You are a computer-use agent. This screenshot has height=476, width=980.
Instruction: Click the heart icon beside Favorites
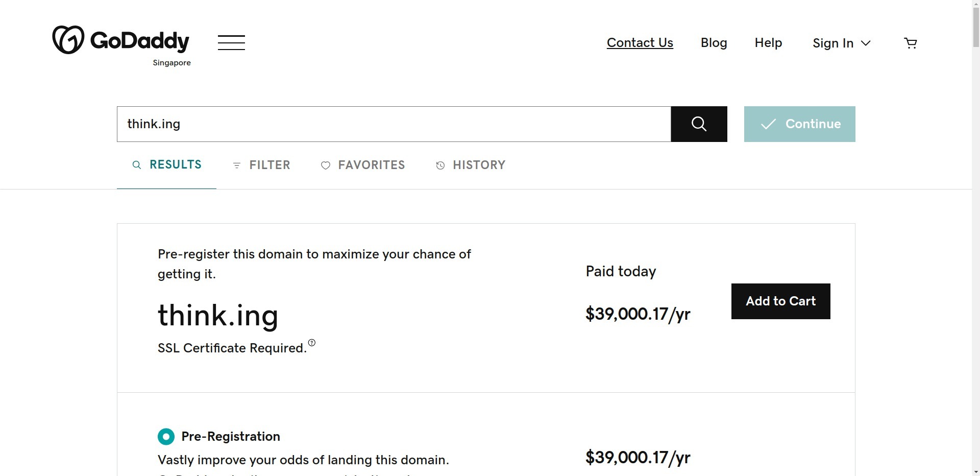[326, 165]
